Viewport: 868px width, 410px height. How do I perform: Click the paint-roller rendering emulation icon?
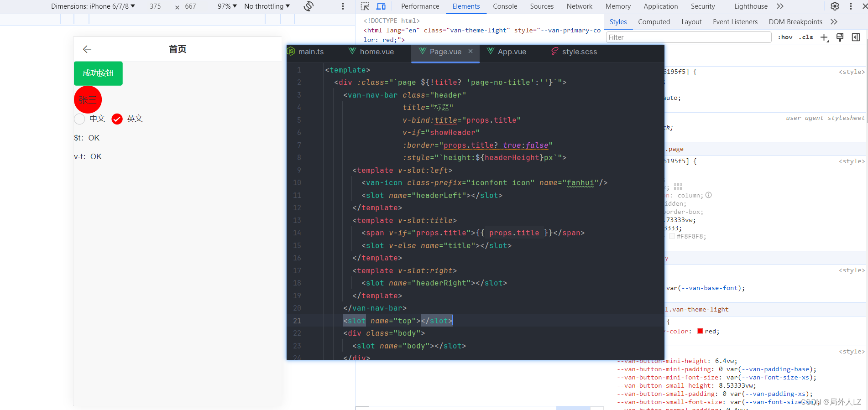coord(840,37)
